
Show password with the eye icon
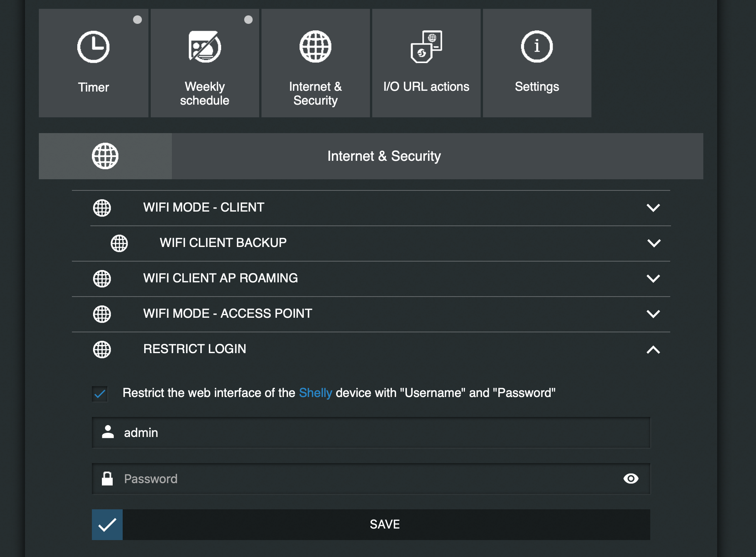[x=631, y=479]
